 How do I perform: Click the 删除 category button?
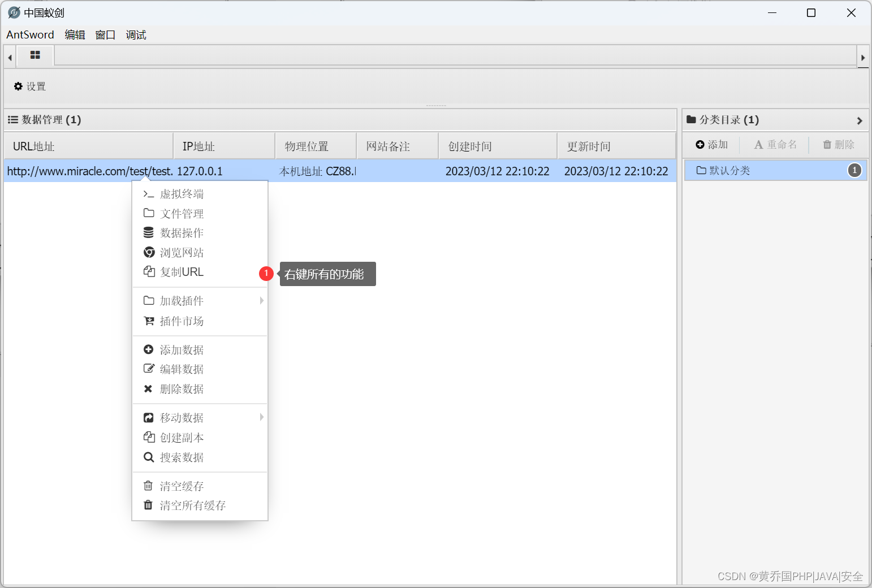point(839,145)
